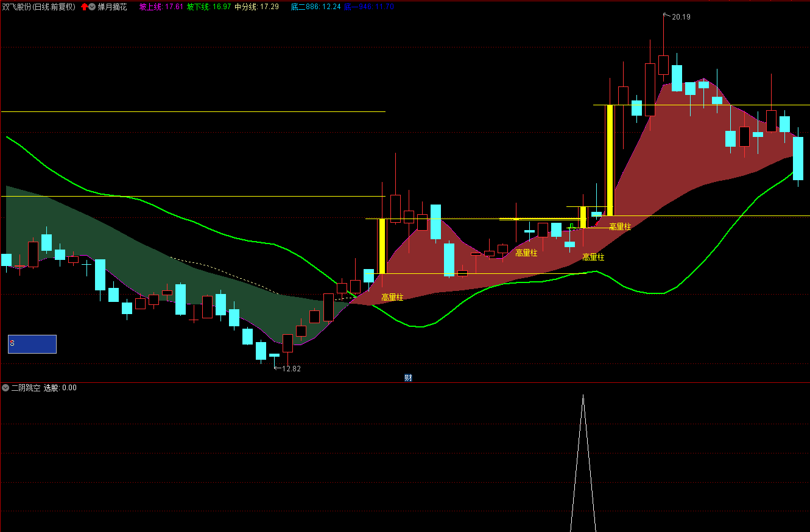The image size is (810, 532).
Task: Click the white spike in 二阴跳空 panel
Action: [x=583, y=463]
